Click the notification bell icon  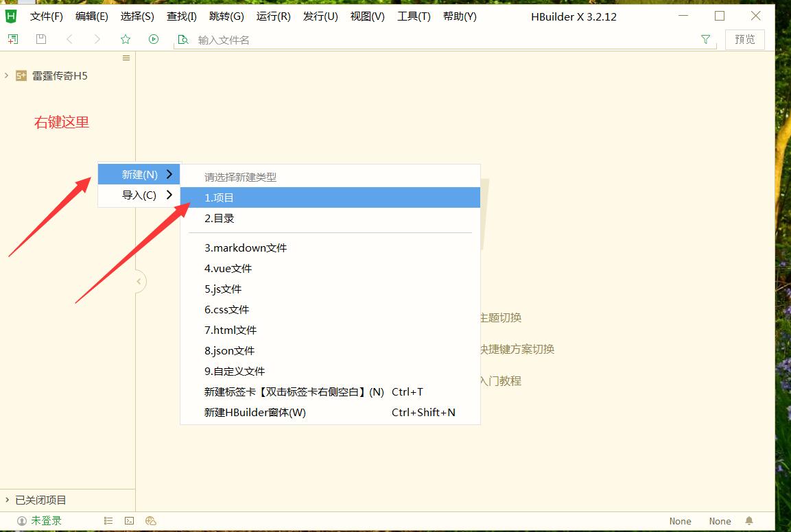coord(749,521)
